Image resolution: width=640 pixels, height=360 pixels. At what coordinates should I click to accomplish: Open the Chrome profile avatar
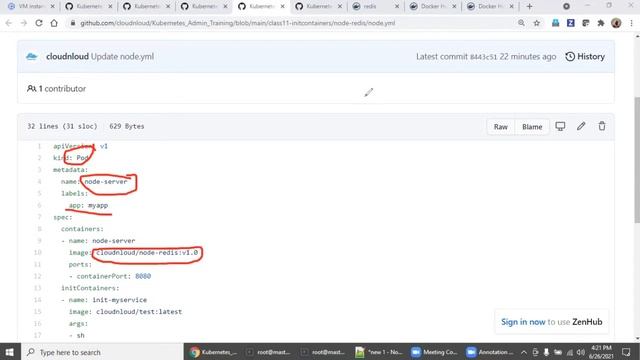(x=616, y=23)
